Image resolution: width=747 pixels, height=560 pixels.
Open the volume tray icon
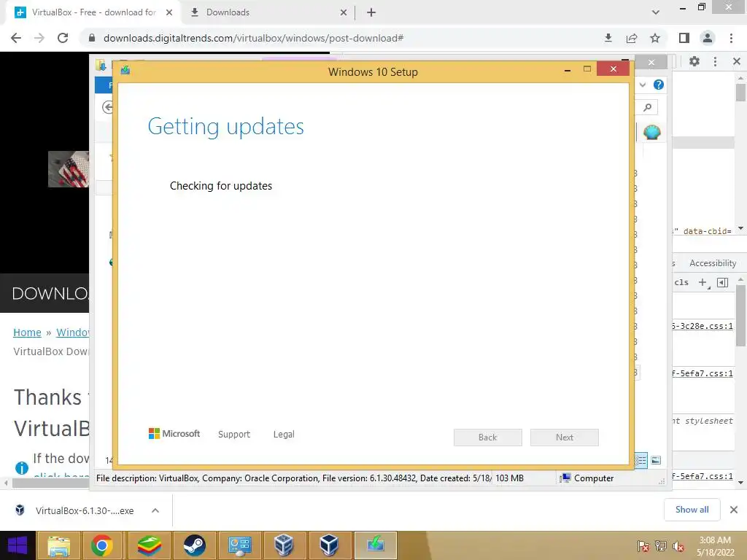[x=678, y=546]
